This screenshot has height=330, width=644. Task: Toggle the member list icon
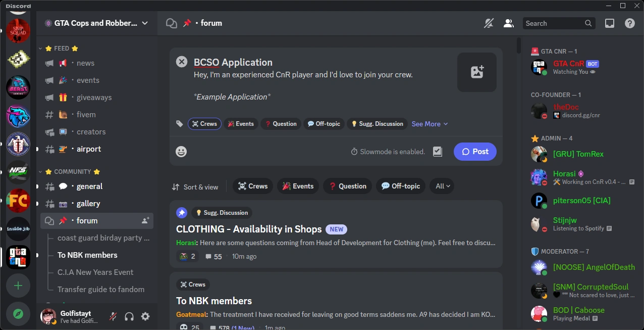point(509,23)
